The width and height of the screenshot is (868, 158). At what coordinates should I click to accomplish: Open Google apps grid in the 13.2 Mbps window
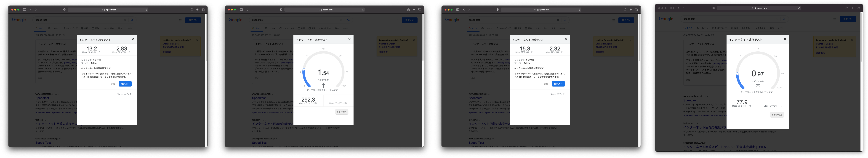coord(180,20)
